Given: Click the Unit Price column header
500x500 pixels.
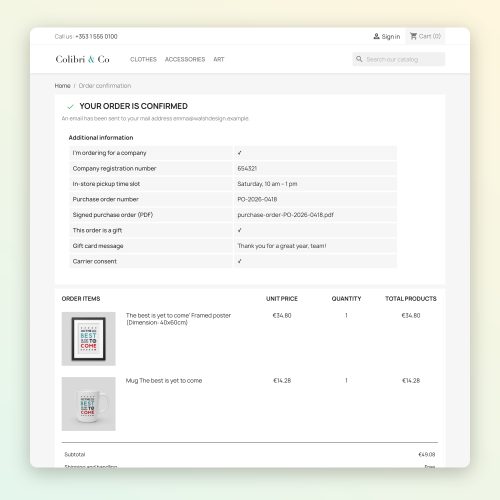Looking at the screenshot, I should tap(282, 299).
